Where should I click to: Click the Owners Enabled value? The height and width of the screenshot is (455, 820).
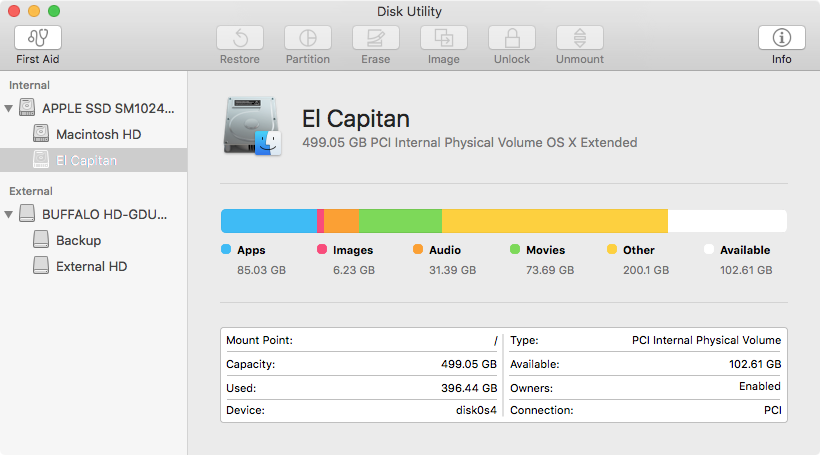pos(760,386)
